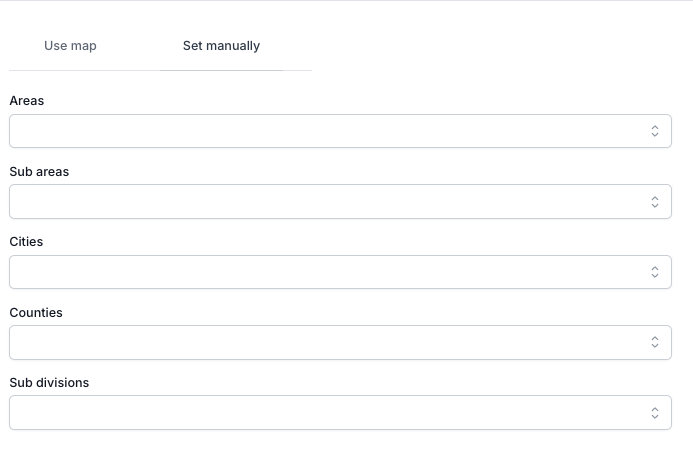Switch to the Use map tab
Image resolution: width=693 pixels, height=463 pixels.
click(x=70, y=46)
